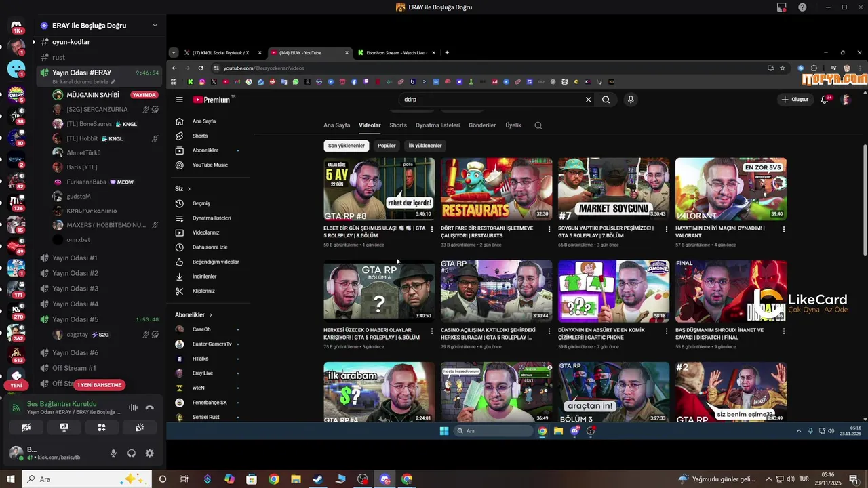Open Discord user settings gear
The image size is (868, 488).
149,453
